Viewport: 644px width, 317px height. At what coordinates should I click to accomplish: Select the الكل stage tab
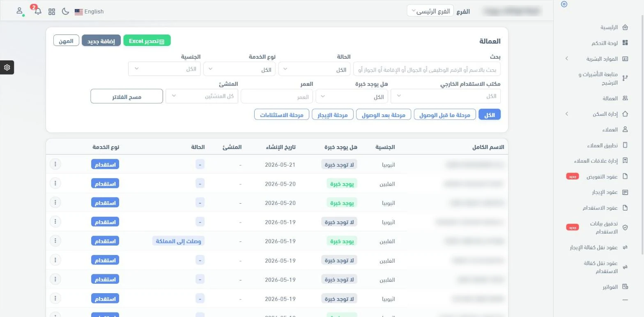click(490, 115)
